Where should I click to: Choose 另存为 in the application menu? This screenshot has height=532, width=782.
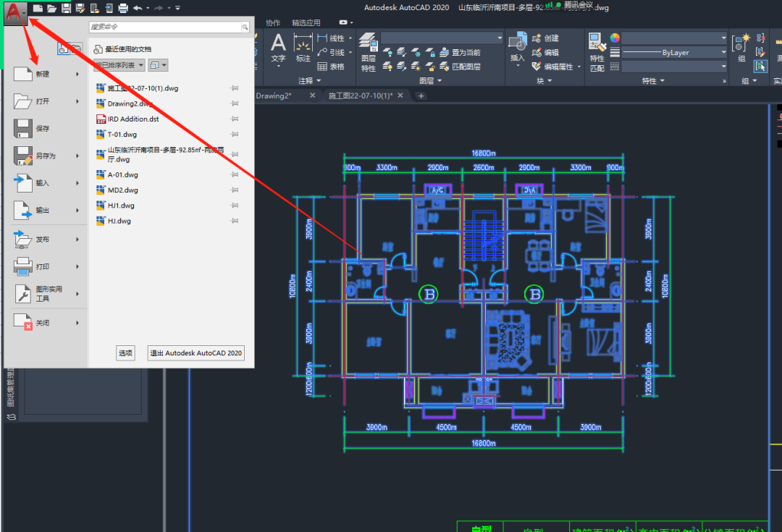pos(46,156)
